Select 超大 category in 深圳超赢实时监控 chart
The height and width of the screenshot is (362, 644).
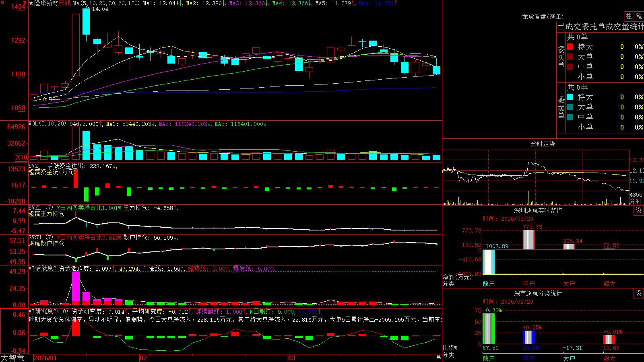pos(609,284)
